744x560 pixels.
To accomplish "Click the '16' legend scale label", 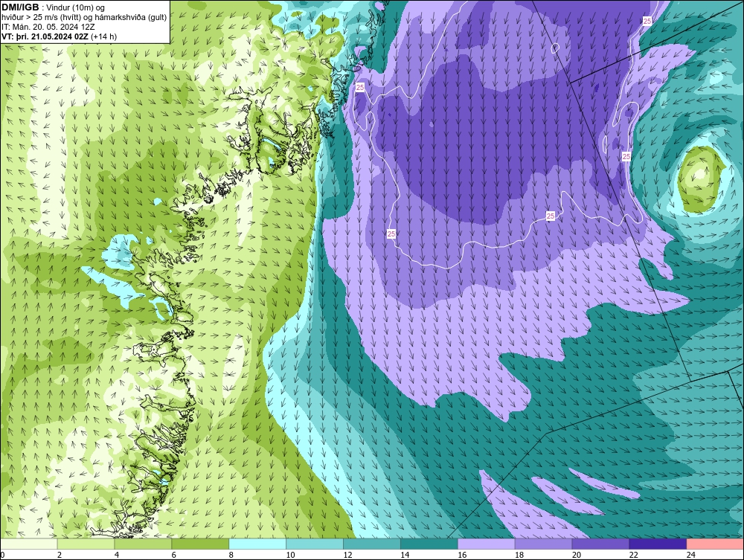I will 462,555.
